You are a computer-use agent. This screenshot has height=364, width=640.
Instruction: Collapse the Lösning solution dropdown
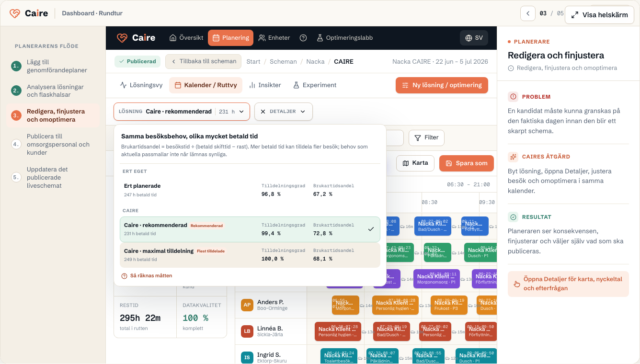pos(182,112)
